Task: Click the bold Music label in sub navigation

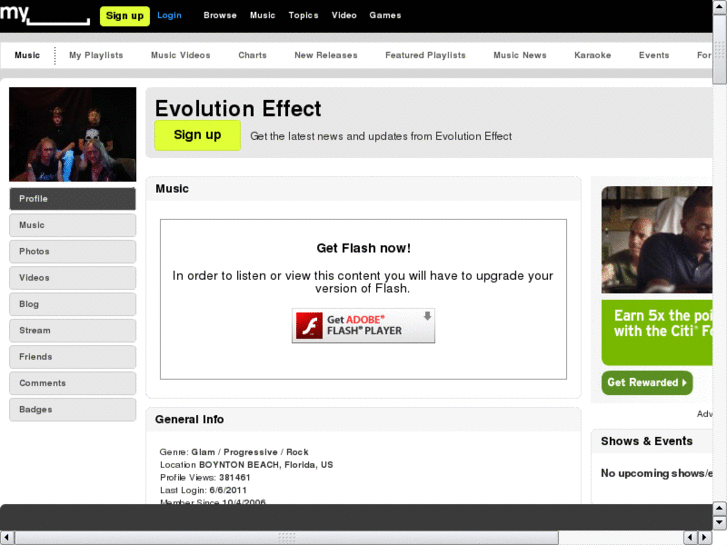Action: (27, 55)
